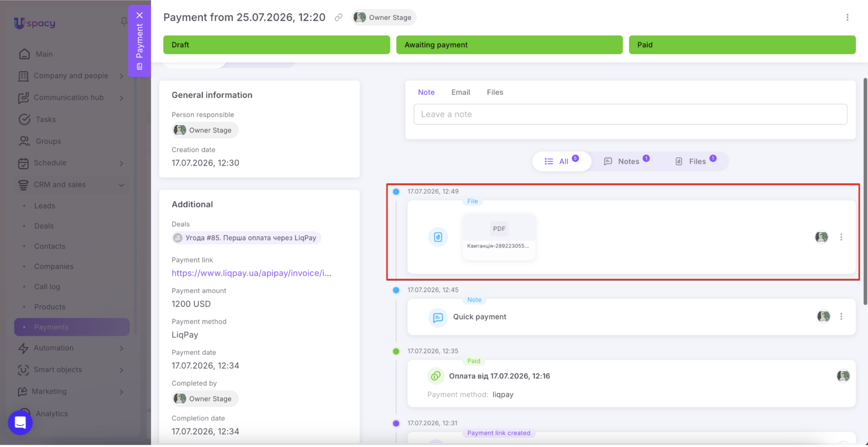Open Companies in CRM menu
868x447 pixels.
click(x=53, y=267)
